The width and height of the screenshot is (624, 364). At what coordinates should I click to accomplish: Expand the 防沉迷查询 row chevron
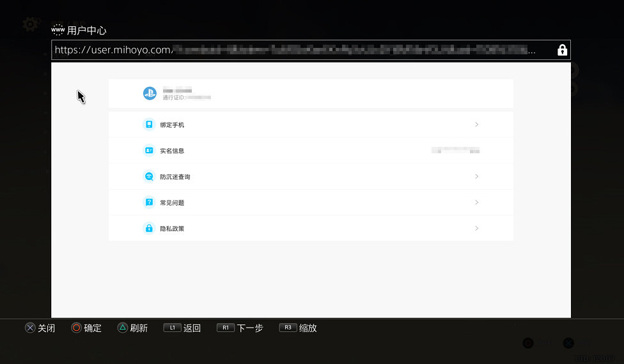pyautogui.click(x=476, y=176)
